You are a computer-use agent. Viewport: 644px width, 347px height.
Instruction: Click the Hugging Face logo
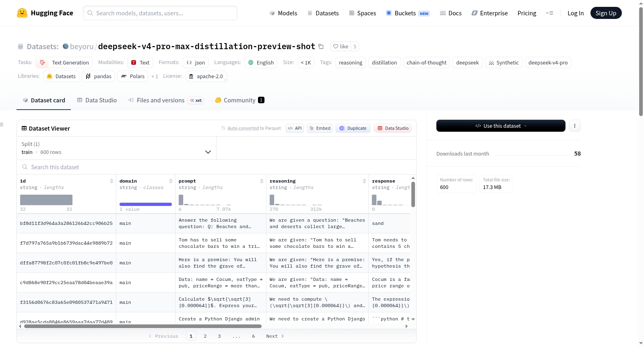45,13
